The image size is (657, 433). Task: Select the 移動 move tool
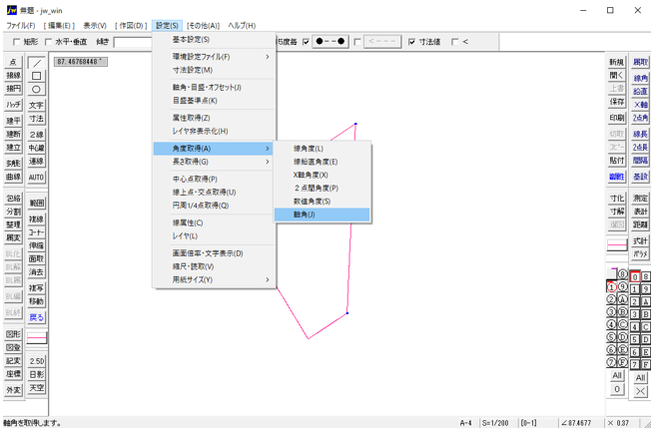pyautogui.click(x=36, y=301)
